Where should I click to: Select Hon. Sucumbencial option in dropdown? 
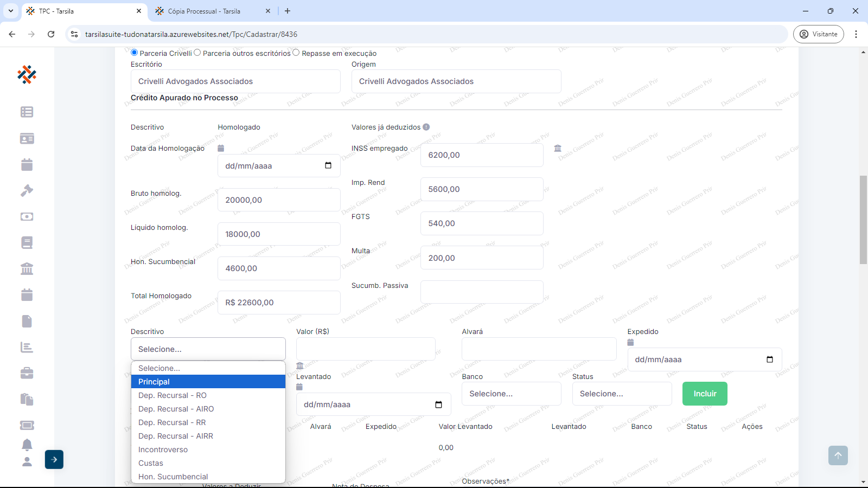[x=208, y=477]
